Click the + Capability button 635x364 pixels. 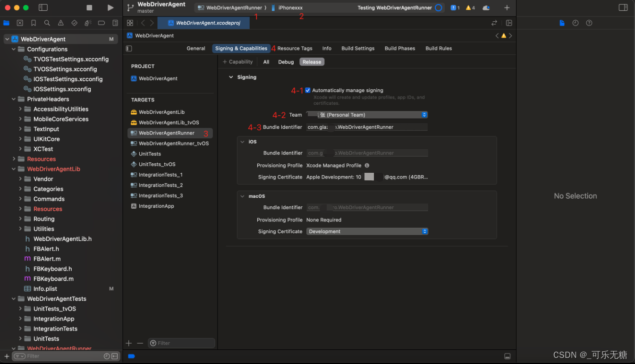pos(238,62)
